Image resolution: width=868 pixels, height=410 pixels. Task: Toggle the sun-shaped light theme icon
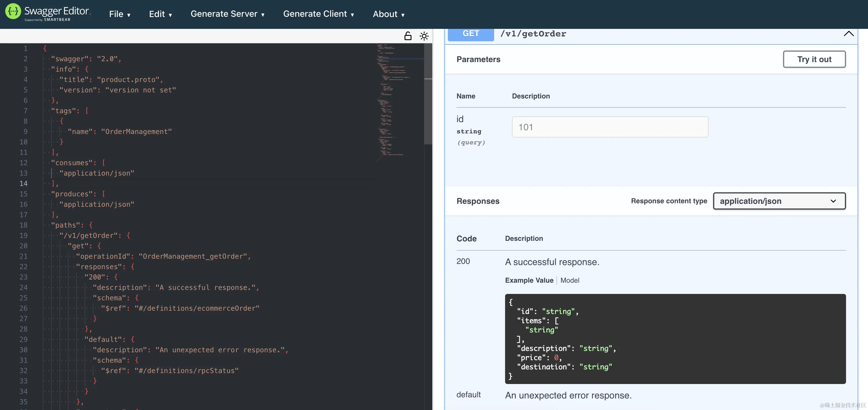pos(424,36)
